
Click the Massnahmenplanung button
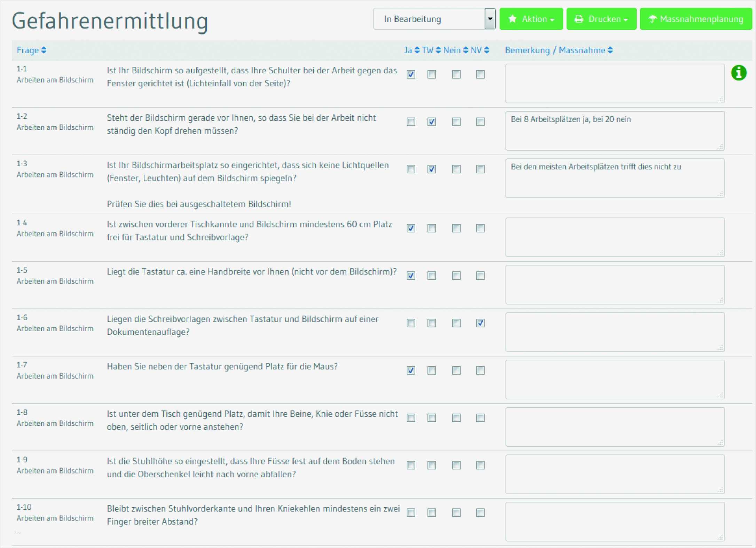tap(696, 19)
